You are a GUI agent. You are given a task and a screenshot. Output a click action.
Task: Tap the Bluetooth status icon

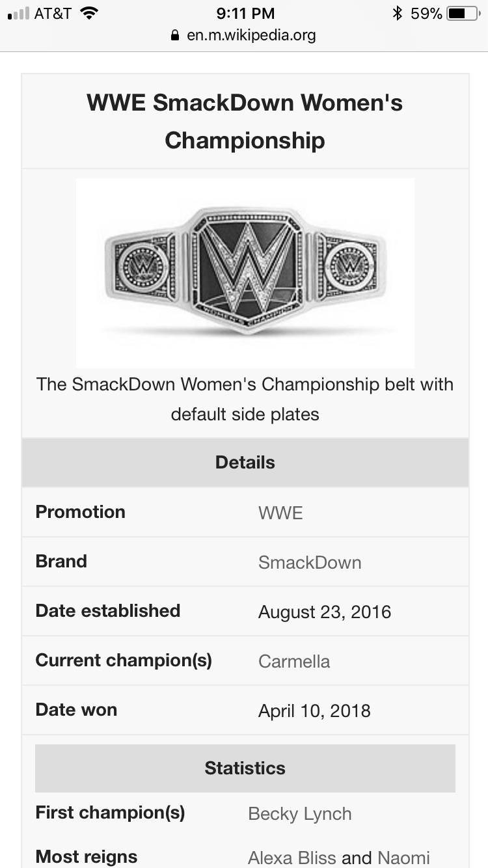point(397,13)
